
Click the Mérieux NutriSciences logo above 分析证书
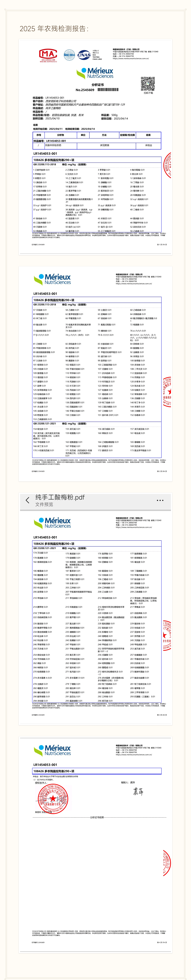click(95, 73)
